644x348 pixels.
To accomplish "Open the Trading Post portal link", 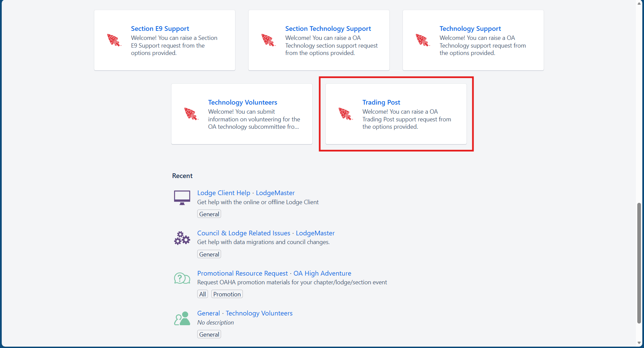I will tap(381, 102).
